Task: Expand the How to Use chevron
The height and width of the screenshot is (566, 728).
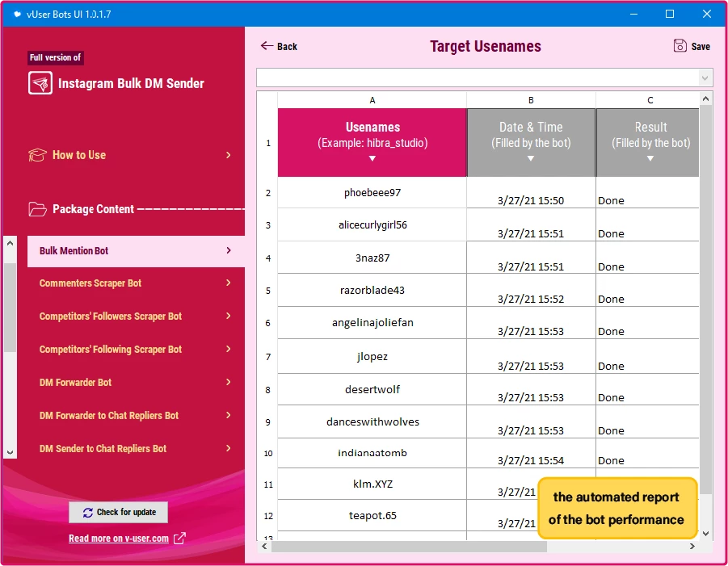Action: pos(228,155)
